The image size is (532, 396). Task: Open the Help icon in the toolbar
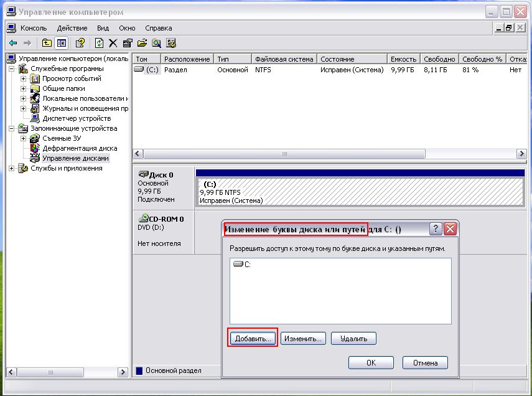[80, 43]
